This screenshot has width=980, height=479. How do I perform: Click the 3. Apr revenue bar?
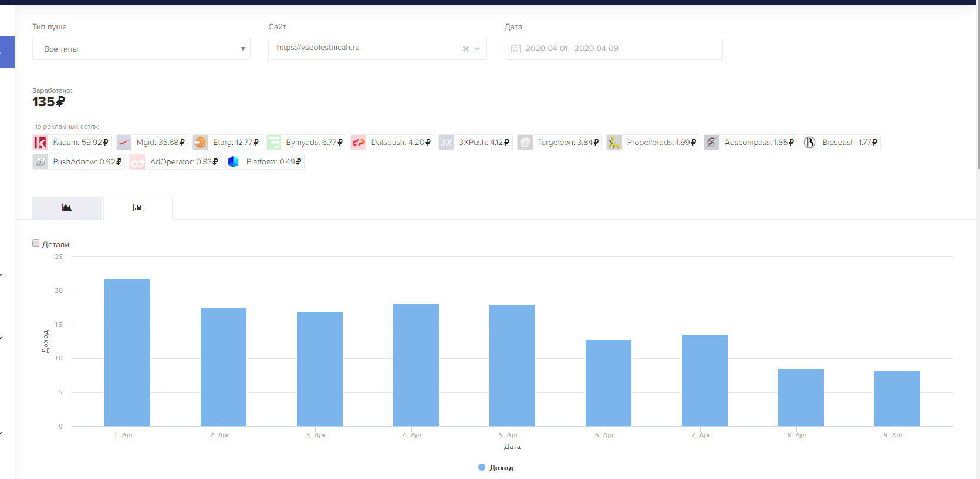pyautogui.click(x=320, y=369)
